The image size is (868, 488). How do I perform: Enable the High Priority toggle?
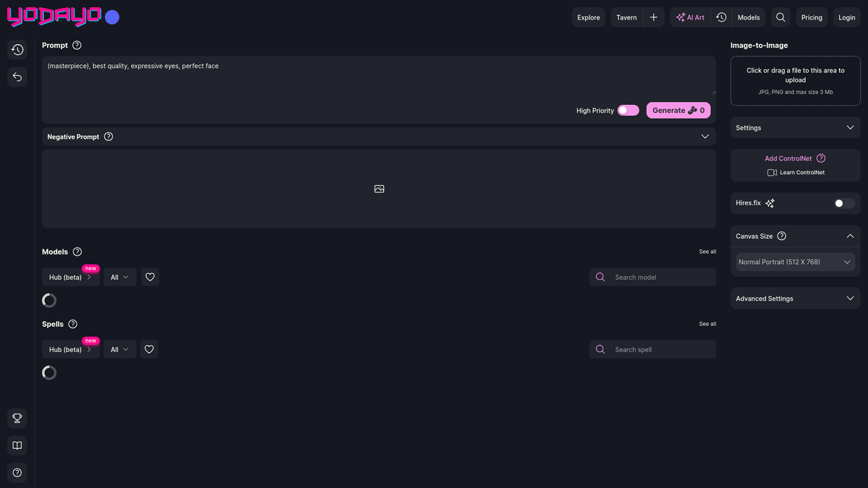point(628,110)
